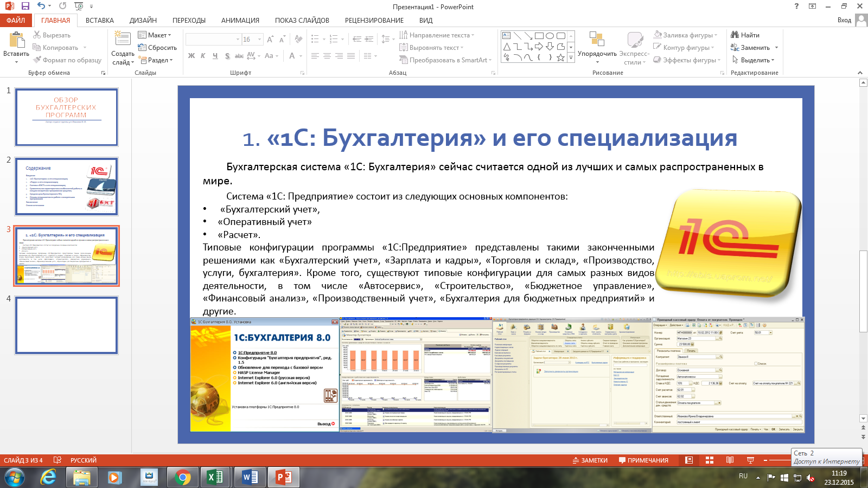Viewport: 868px width, 488px height.
Task: Click the Copy (Копировать) icon
Action: pyautogui.click(x=37, y=47)
